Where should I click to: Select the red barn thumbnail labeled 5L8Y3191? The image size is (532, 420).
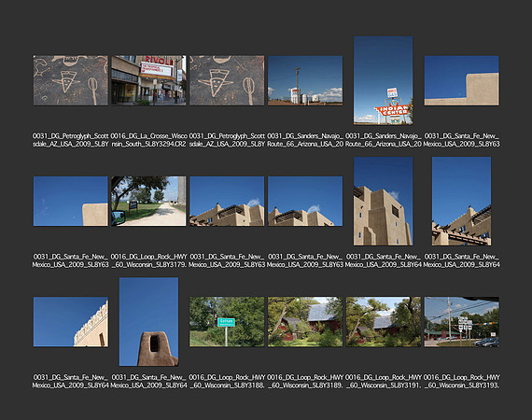(x=383, y=322)
